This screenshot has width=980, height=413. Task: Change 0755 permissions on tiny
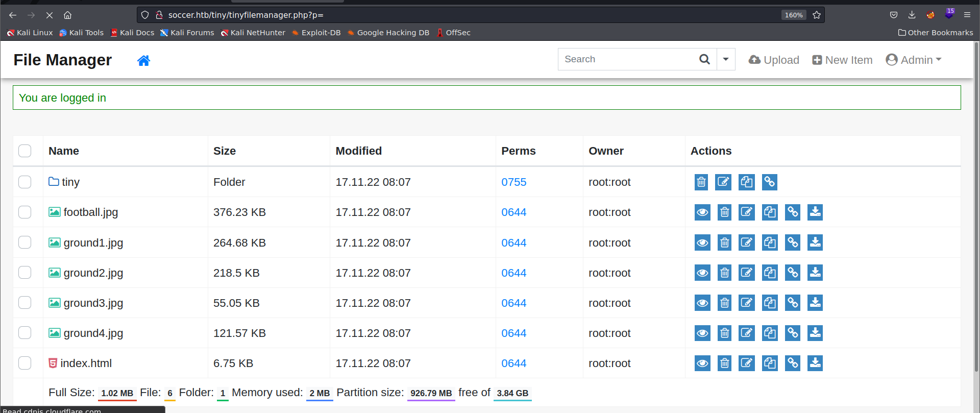[x=513, y=182]
